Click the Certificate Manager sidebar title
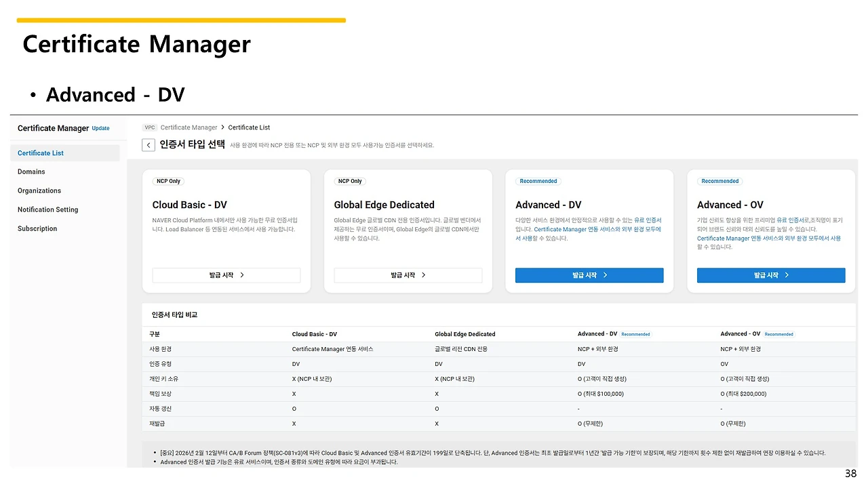The image size is (868, 488). [x=53, y=128]
